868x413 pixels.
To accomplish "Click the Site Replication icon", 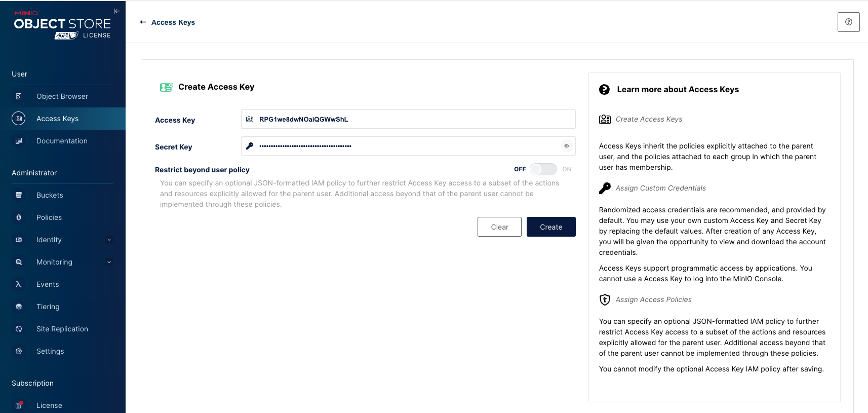I will click(x=19, y=329).
